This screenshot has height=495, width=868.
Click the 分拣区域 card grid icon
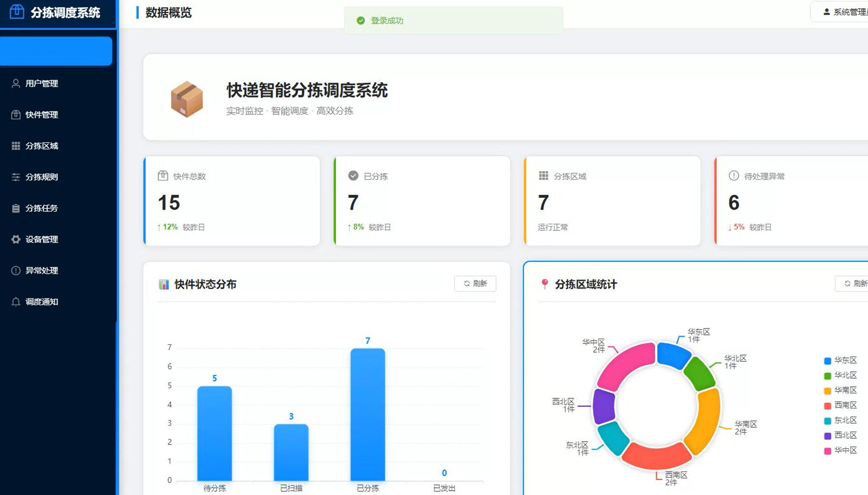click(544, 176)
